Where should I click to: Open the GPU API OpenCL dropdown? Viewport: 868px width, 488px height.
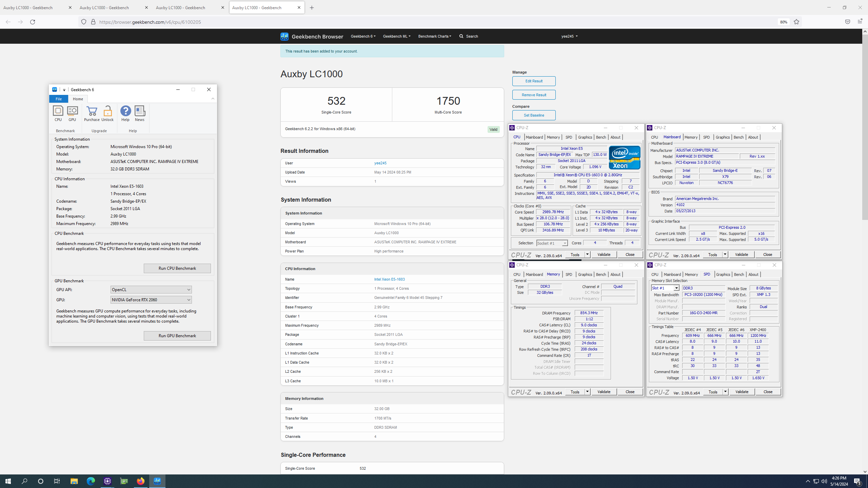(151, 289)
